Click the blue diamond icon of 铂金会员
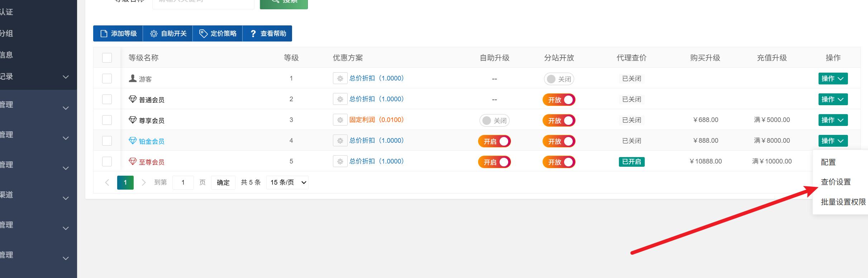This screenshot has width=868, height=278. tap(133, 141)
